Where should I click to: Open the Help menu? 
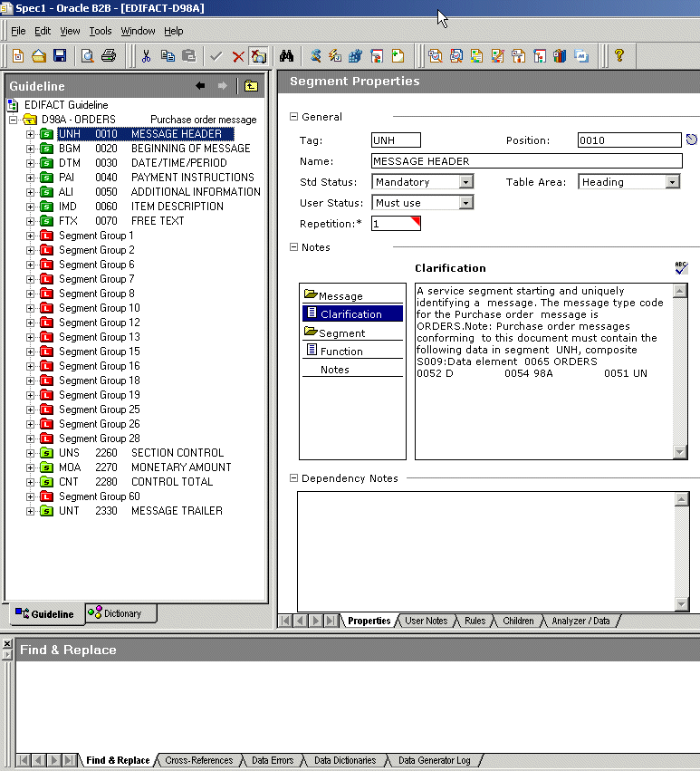click(x=174, y=31)
